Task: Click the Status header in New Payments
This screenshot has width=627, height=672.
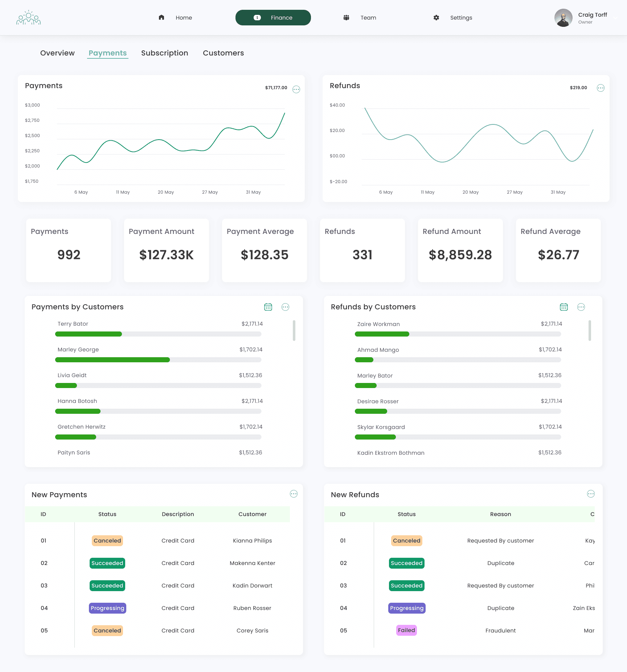Action: tap(107, 514)
